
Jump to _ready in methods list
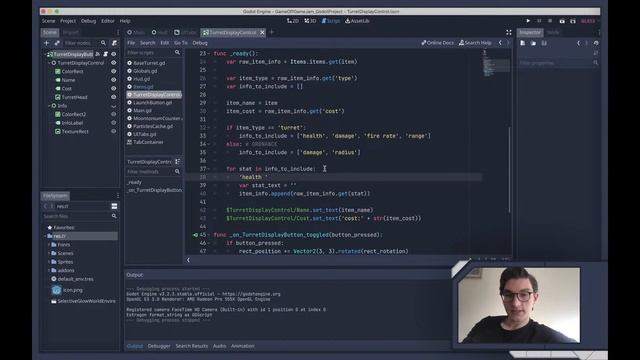point(134,182)
